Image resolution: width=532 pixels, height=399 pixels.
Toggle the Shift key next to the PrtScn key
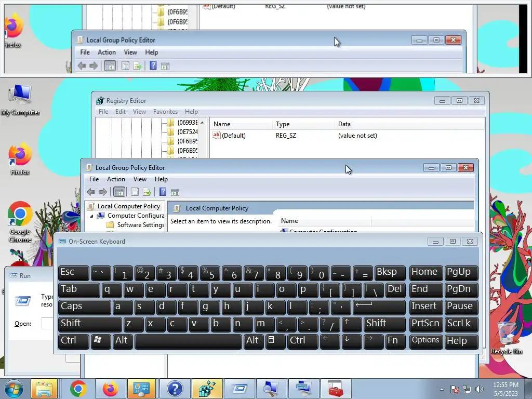click(384, 324)
